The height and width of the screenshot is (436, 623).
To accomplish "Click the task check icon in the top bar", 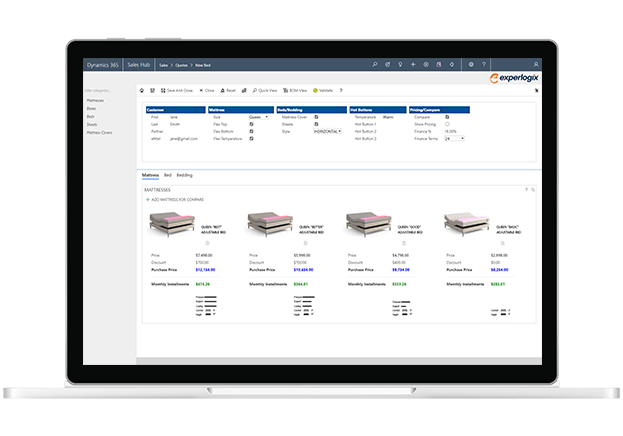I will [x=387, y=64].
